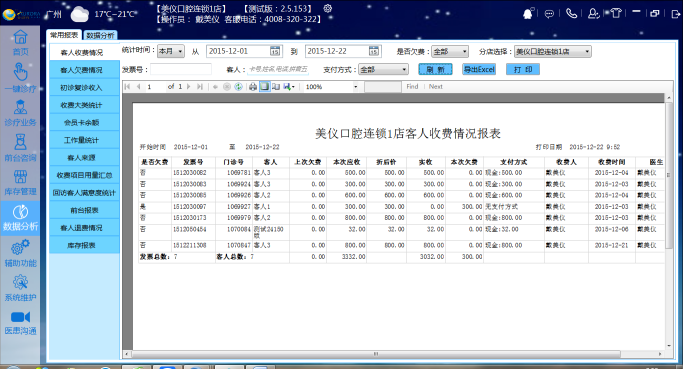The image size is (683, 369).
Task: Select the 客人欠费情况 report
Action: (x=84, y=70)
